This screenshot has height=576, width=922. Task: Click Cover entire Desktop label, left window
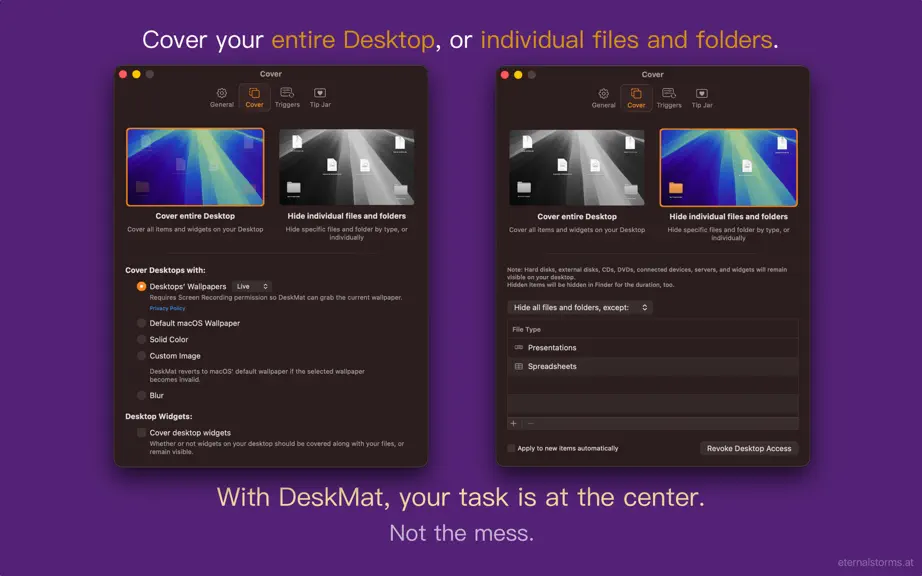coord(195,216)
